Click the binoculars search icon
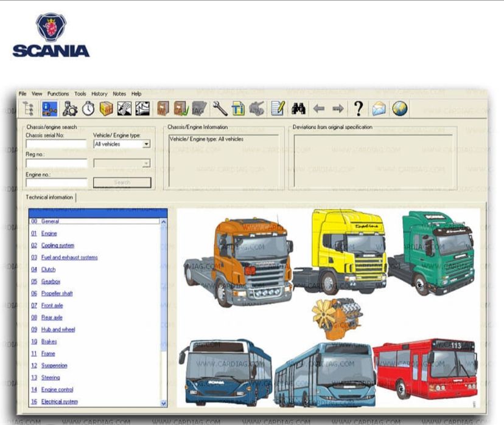The width and height of the screenshot is (504, 425). [298, 109]
